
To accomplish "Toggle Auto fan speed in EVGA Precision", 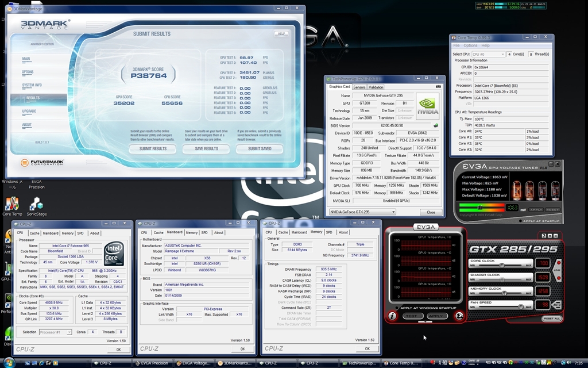I will [x=557, y=305].
